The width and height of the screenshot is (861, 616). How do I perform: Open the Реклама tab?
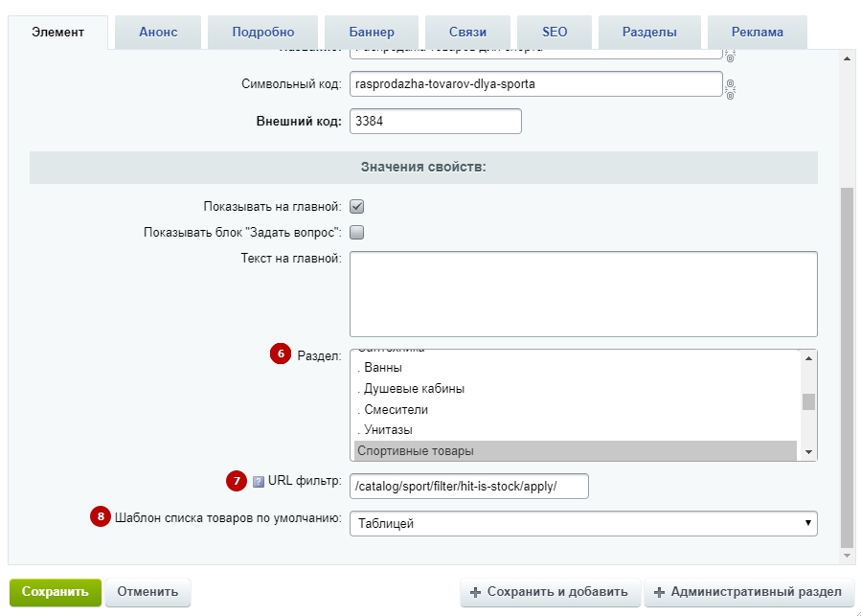758,32
